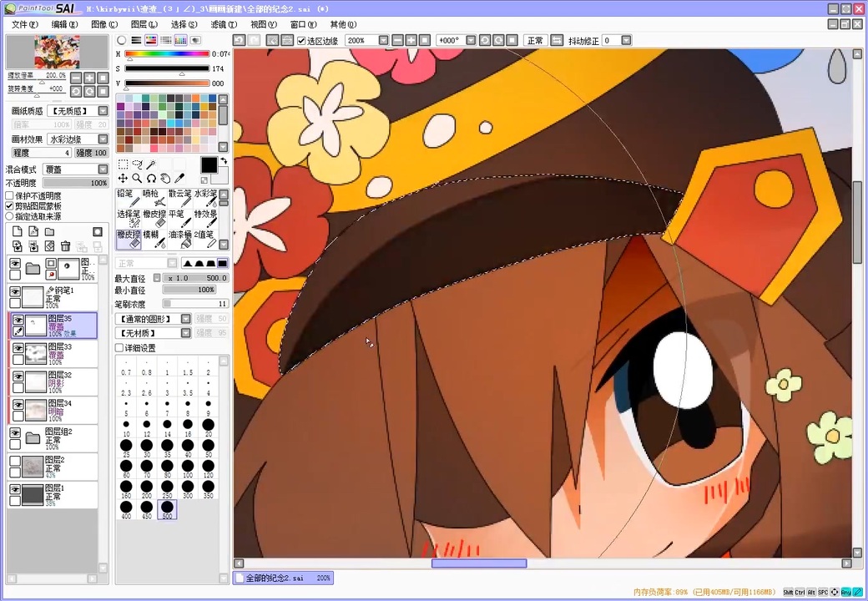Viewport: 868px width, 601px height.
Task: Create a new linework layer
Action: pyautogui.click(x=33, y=231)
